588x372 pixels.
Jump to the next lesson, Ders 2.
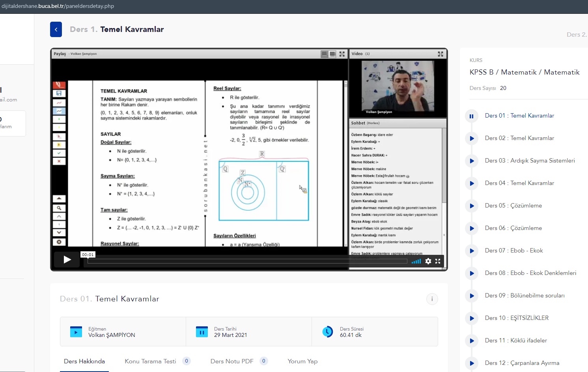[x=577, y=35]
